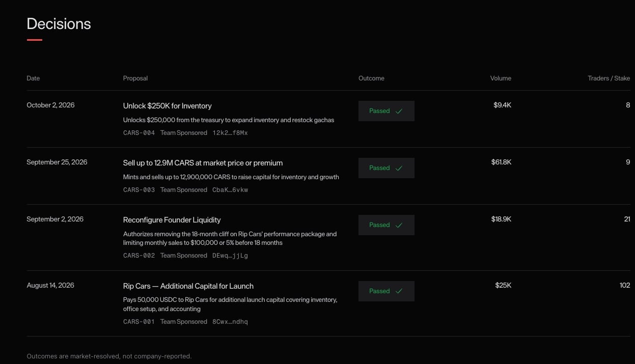This screenshot has width=635, height=364.
Task: Click the 'Team Sponsored' label for CARS-004
Action: pos(184,133)
